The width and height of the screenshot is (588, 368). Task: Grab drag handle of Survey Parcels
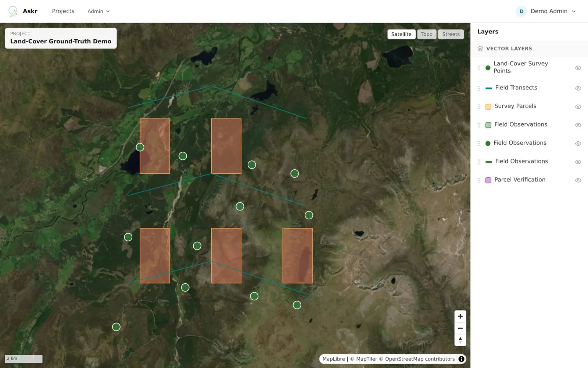coord(479,107)
